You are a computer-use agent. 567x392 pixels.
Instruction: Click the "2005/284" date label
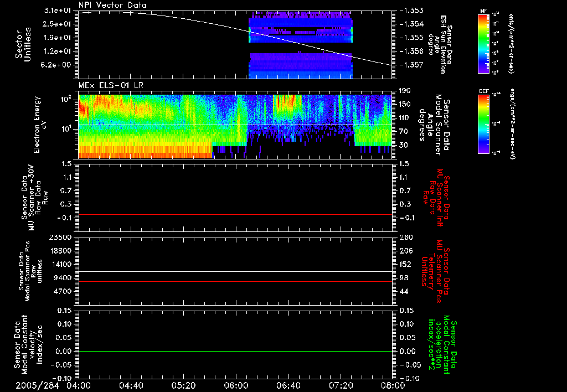point(37,385)
